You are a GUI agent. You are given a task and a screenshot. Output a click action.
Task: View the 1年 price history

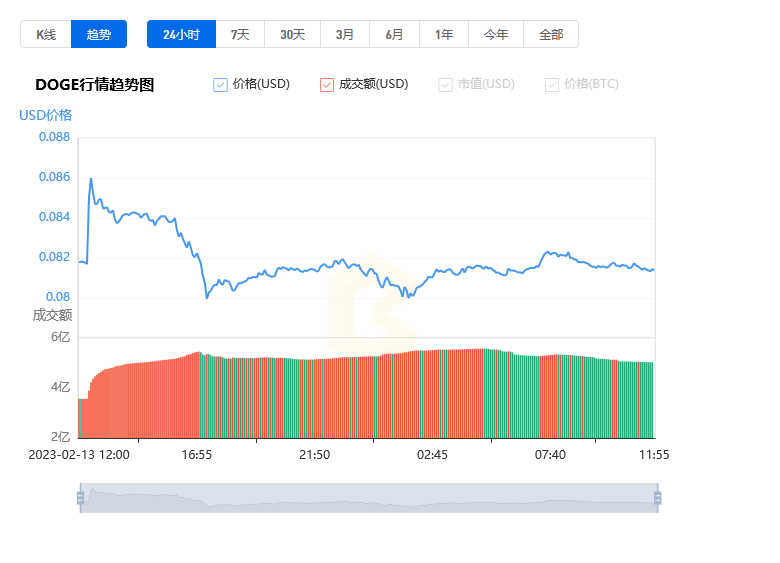click(x=444, y=34)
